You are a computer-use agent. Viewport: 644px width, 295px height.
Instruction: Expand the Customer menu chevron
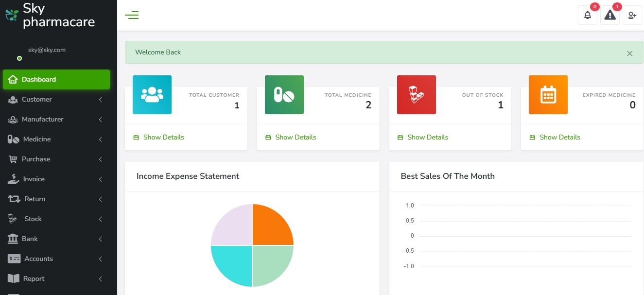[x=100, y=100]
